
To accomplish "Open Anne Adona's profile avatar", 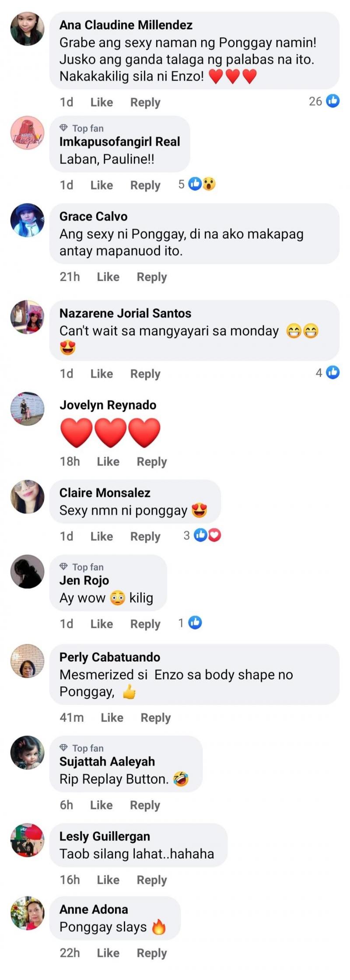I will [x=28, y=913].
